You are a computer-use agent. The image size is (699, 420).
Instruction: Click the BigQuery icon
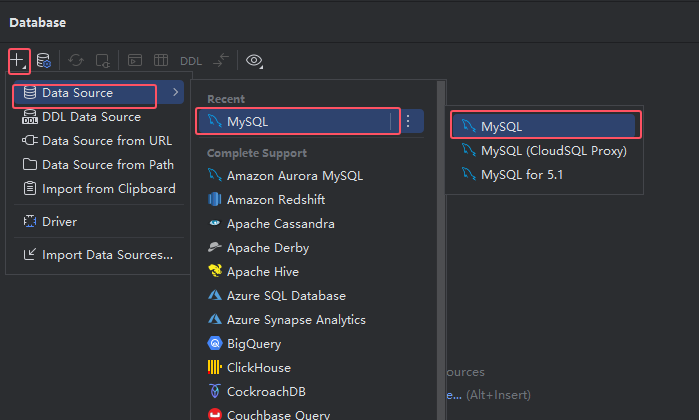coord(215,344)
